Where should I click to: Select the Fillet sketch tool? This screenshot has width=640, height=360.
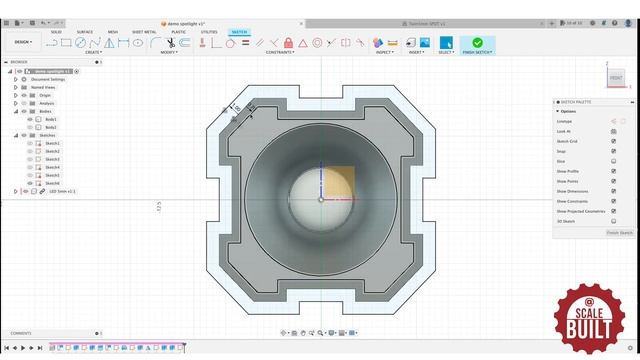[x=155, y=42]
